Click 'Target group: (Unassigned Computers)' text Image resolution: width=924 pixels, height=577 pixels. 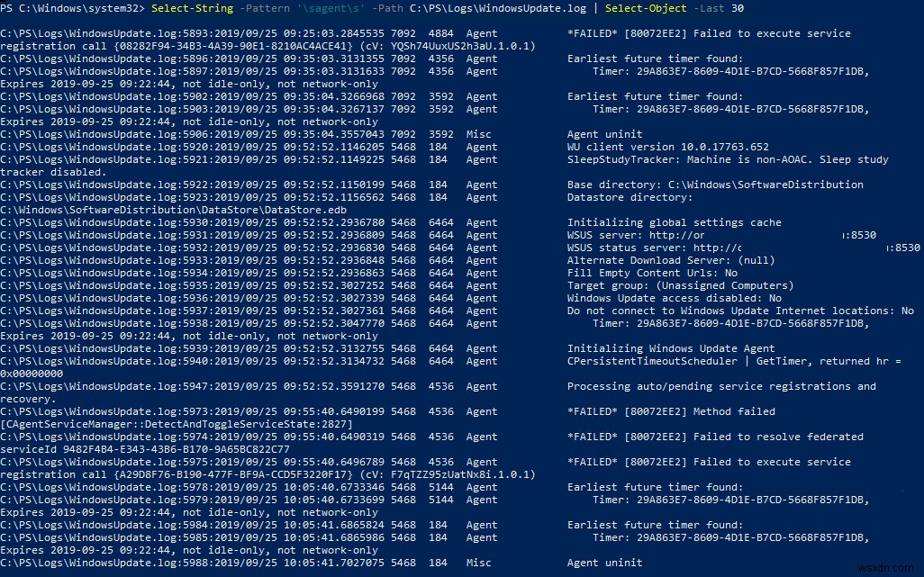[680, 285]
